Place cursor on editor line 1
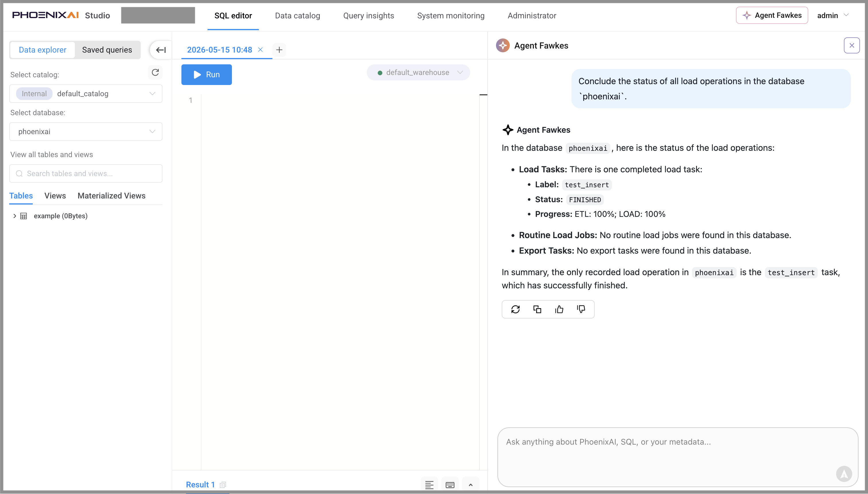 [x=340, y=101]
